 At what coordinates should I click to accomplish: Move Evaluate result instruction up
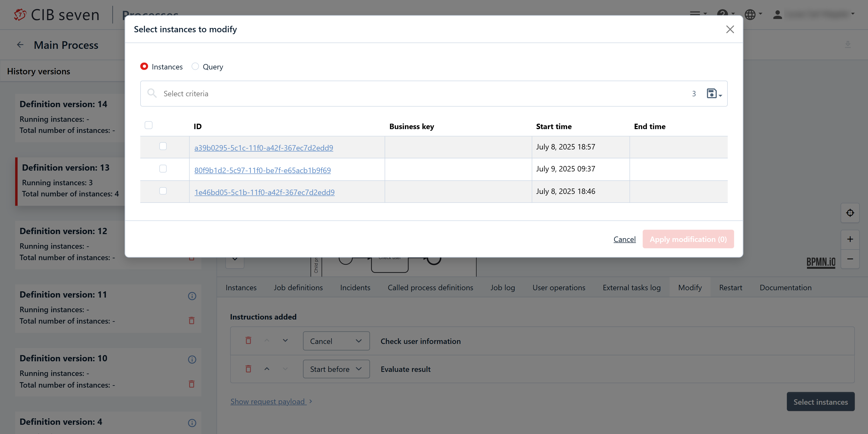(267, 369)
